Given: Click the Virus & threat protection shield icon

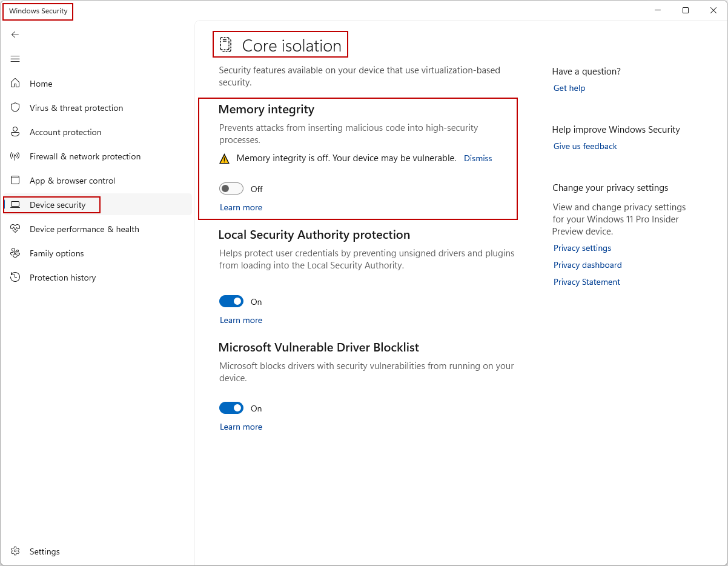Looking at the screenshot, I should [x=16, y=108].
